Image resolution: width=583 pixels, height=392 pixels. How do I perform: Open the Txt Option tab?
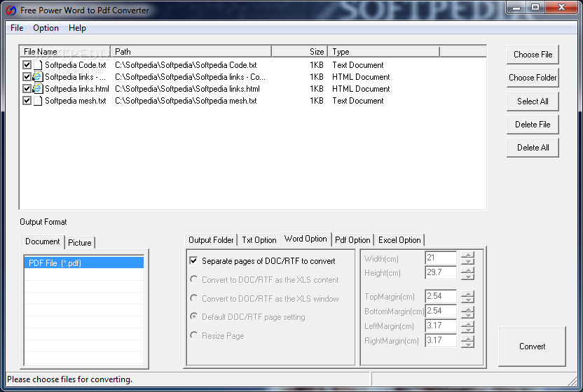click(259, 240)
